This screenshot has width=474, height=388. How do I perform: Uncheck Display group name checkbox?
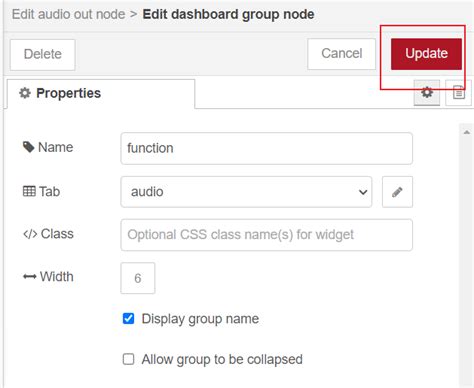[128, 319]
